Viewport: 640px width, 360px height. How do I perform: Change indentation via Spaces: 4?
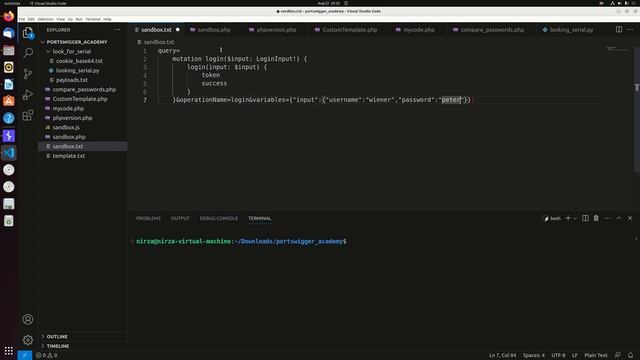coord(533,356)
